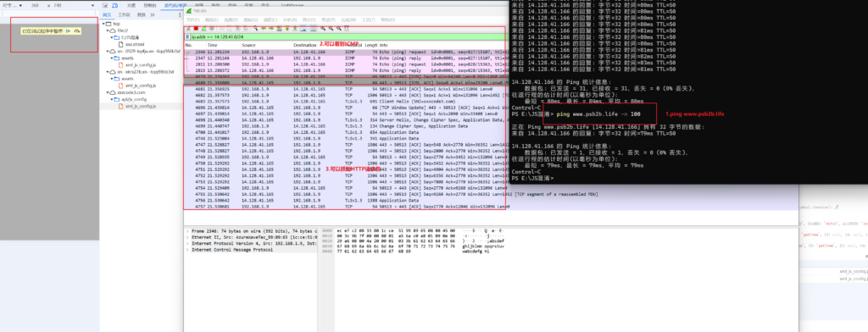Switch to DevTools Elements tab (元素)

click(x=131, y=6)
